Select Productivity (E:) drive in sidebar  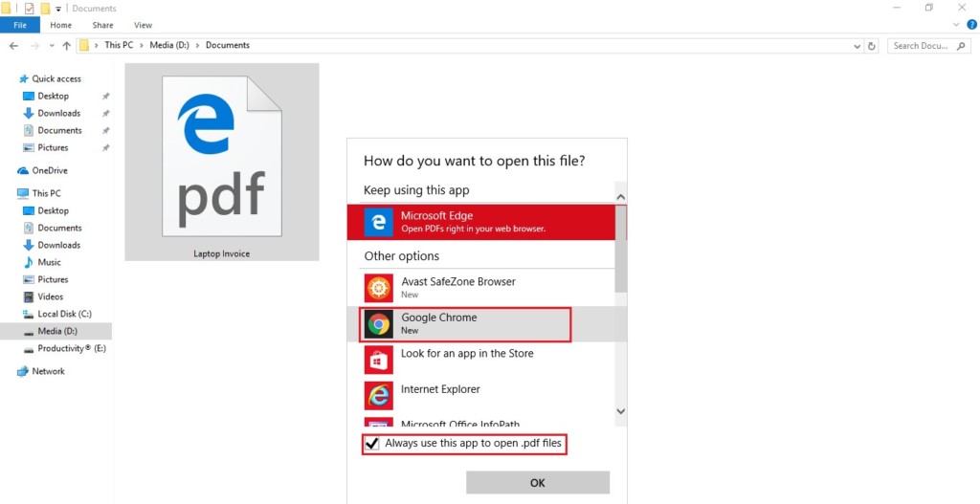tap(64, 348)
